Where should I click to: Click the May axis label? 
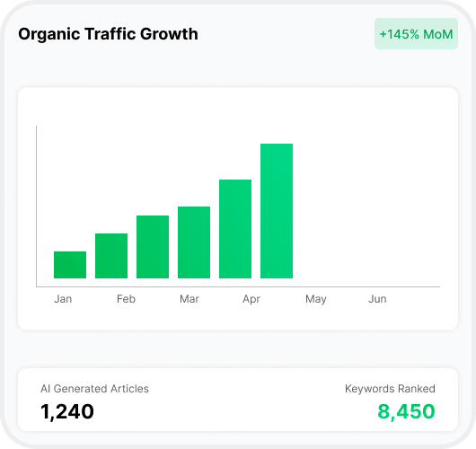click(x=316, y=299)
